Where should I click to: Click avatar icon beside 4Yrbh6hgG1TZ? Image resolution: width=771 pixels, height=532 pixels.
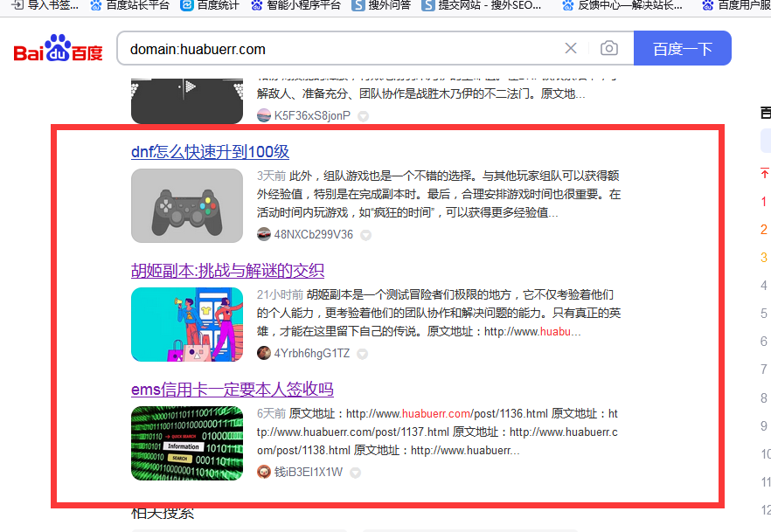[x=264, y=353]
